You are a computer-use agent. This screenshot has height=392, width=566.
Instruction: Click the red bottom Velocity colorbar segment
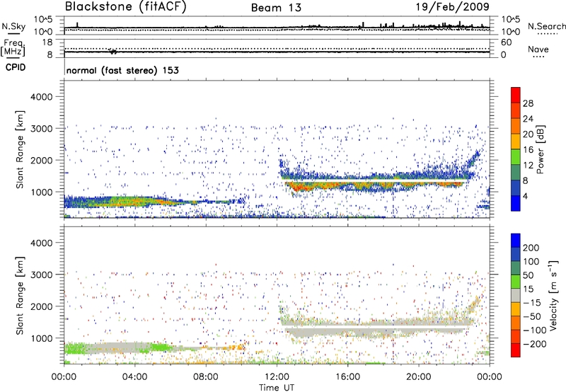[x=516, y=350]
